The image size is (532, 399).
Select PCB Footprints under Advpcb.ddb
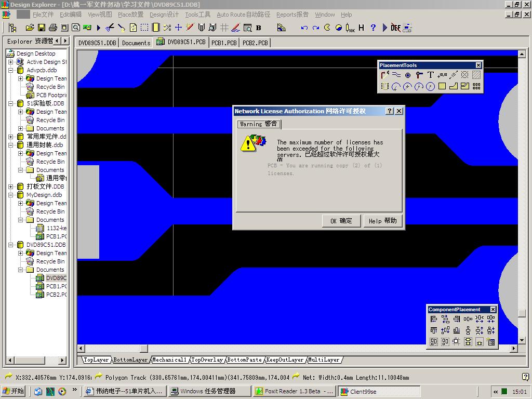point(51,95)
